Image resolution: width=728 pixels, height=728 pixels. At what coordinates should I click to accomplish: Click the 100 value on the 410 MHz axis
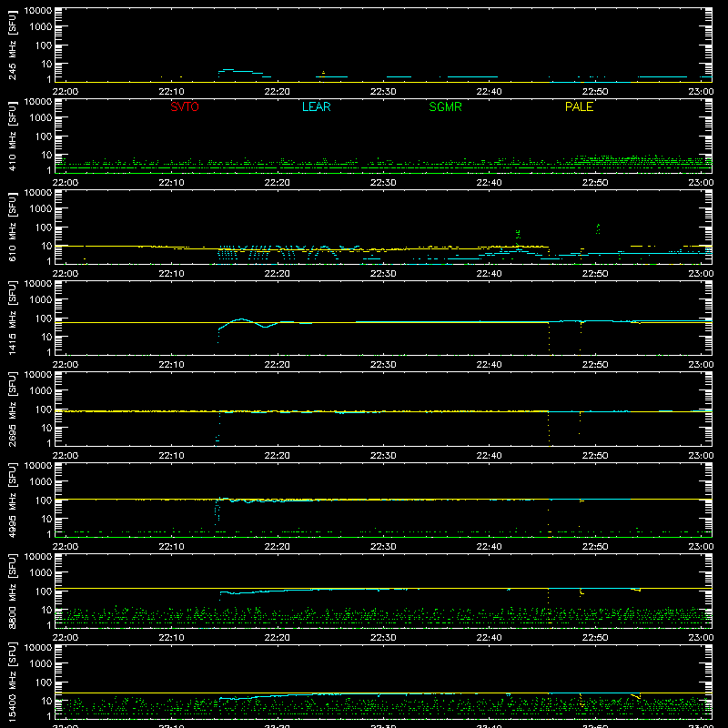click(x=44, y=136)
